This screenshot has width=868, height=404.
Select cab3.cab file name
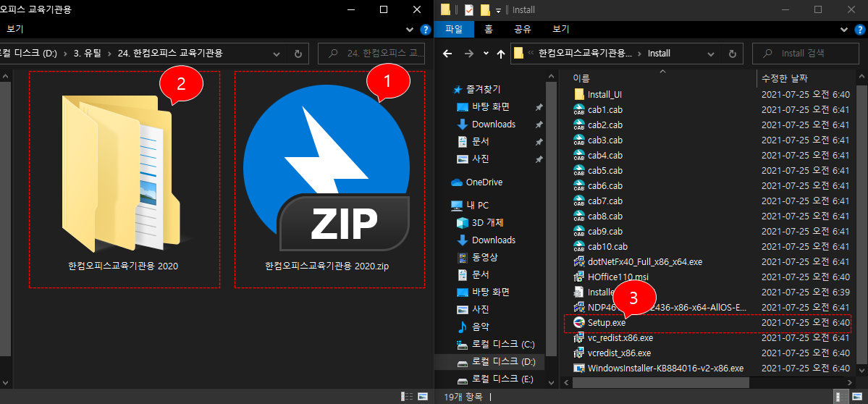point(605,140)
